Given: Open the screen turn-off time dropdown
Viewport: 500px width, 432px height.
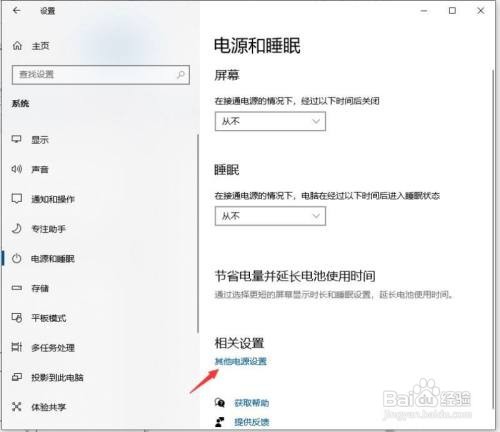Looking at the screenshot, I should (x=270, y=121).
